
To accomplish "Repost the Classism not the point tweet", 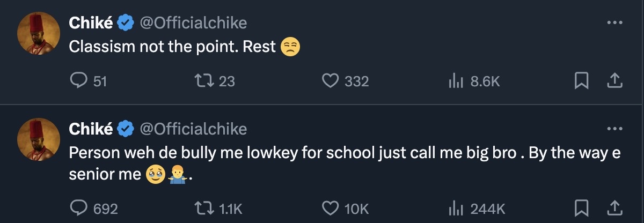I will (x=203, y=81).
